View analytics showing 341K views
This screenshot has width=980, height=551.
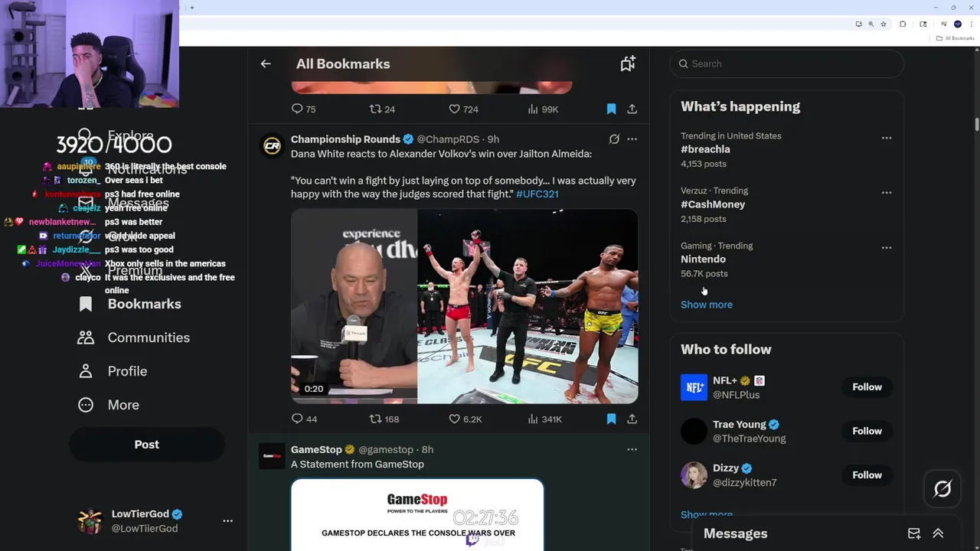(x=544, y=419)
